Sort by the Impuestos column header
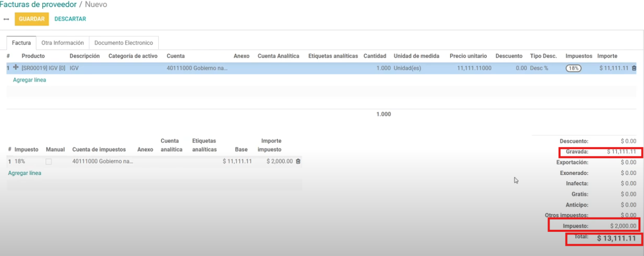The width and height of the screenshot is (644, 256). 579,56
